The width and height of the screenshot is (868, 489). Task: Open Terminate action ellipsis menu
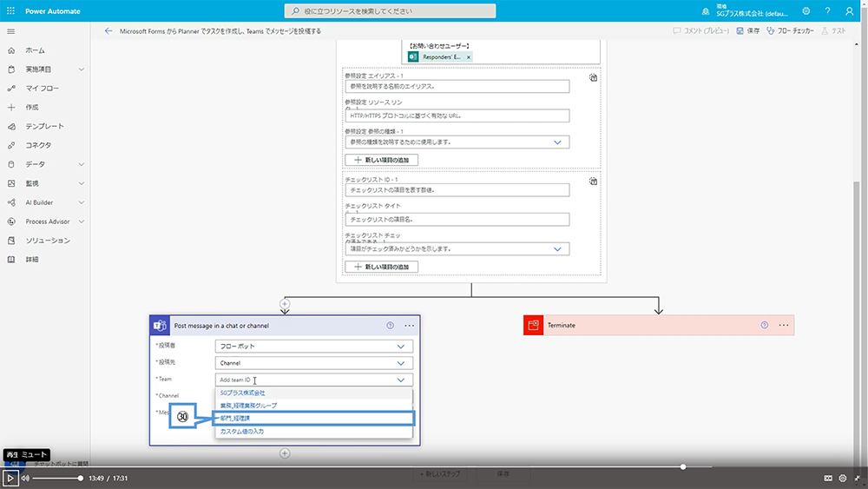click(783, 325)
